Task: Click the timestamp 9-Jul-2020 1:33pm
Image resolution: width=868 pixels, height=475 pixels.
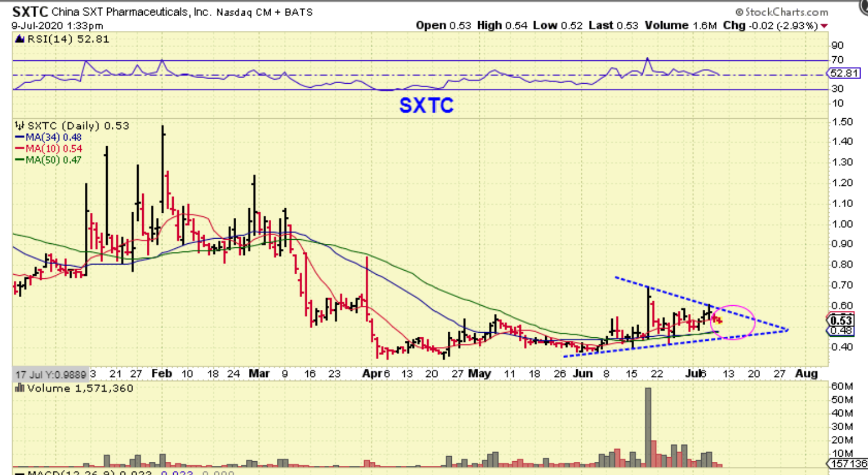Action: tap(57, 26)
